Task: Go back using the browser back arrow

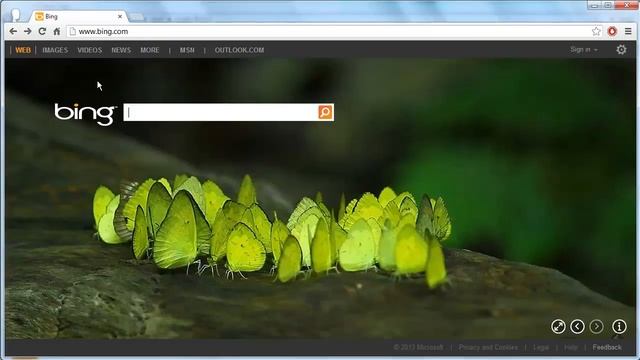Action: 13,31
